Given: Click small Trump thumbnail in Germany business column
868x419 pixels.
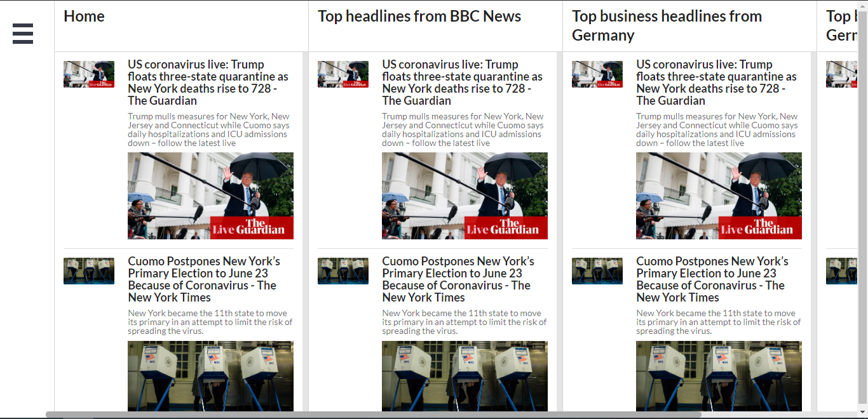Looking at the screenshot, I should pos(597,74).
